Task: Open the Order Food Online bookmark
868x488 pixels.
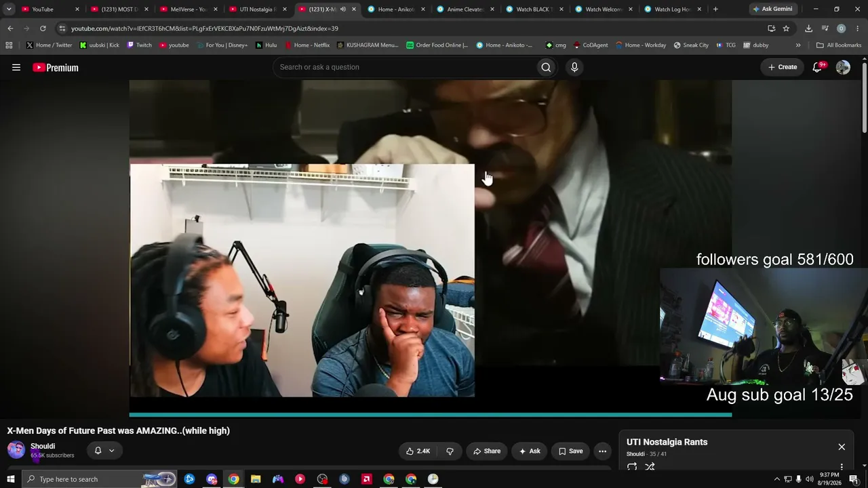Action: click(437, 45)
